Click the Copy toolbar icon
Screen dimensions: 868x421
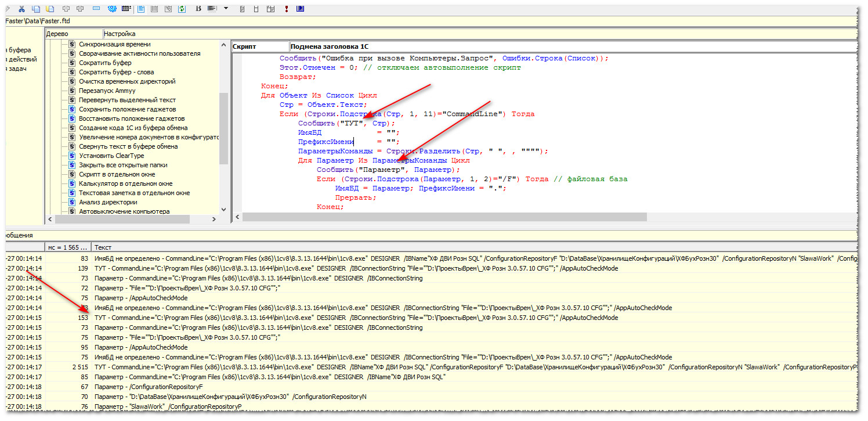click(36, 9)
